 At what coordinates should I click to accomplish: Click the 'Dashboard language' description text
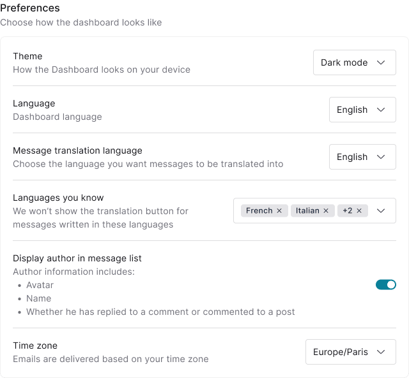coord(57,117)
